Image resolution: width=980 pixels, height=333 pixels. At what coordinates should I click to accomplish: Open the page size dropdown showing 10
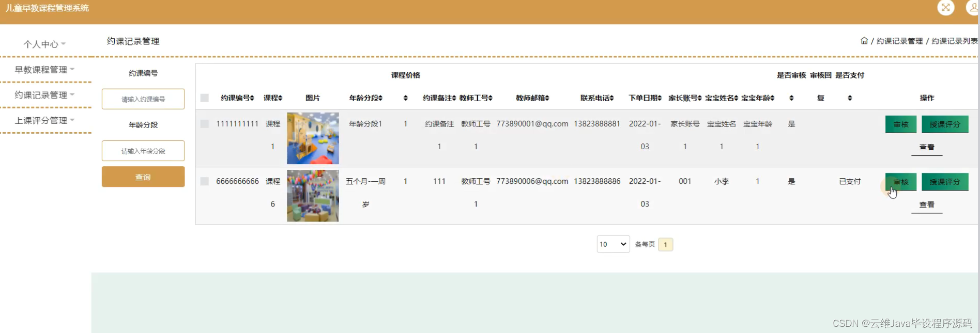(613, 244)
